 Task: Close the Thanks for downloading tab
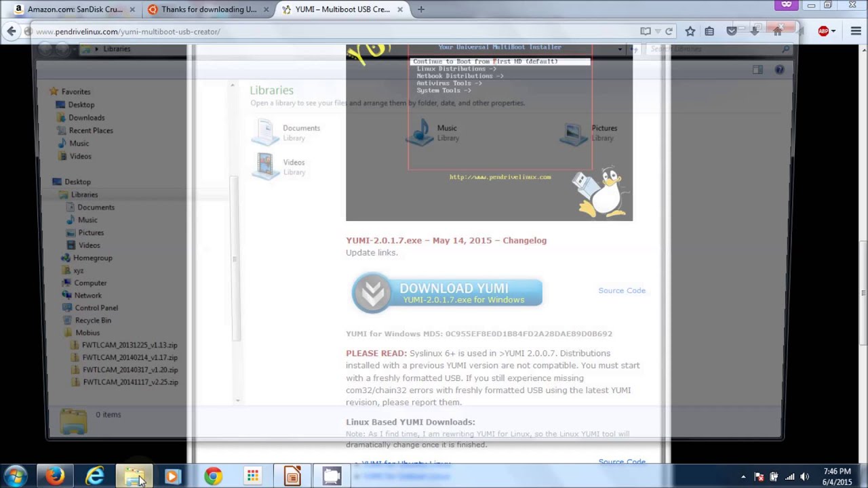click(x=266, y=9)
